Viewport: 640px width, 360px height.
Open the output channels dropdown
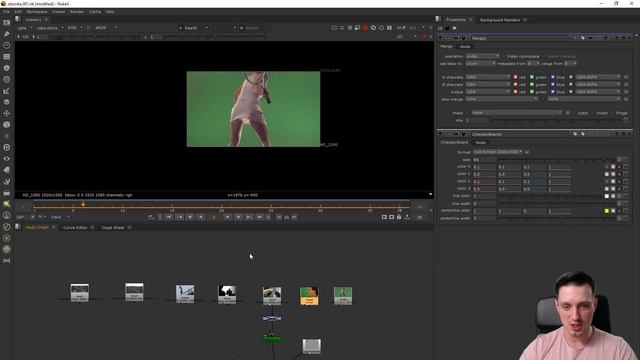point(488,91)
